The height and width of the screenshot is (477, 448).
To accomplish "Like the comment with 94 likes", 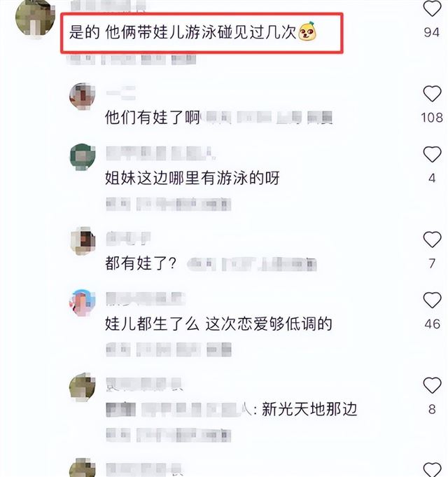I will click(x=432, y=8).
